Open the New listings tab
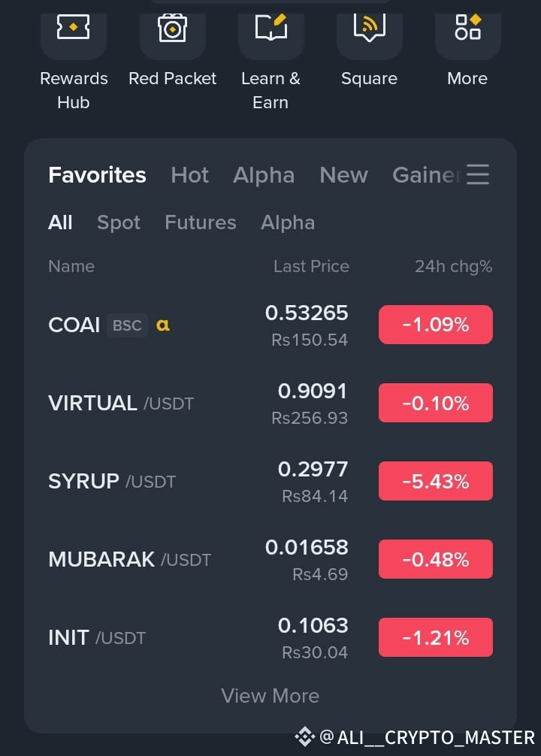 coord(344,175)
